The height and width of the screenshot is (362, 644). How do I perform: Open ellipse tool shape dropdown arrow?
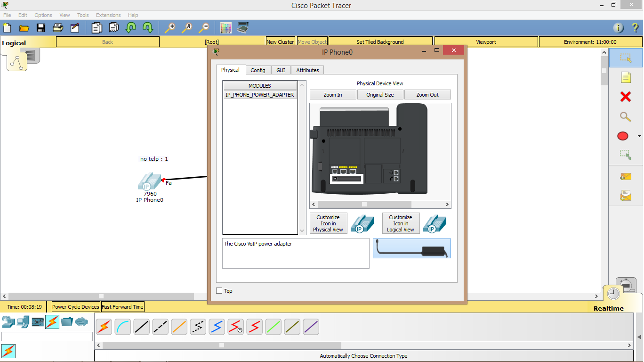(x=639, y=137)
